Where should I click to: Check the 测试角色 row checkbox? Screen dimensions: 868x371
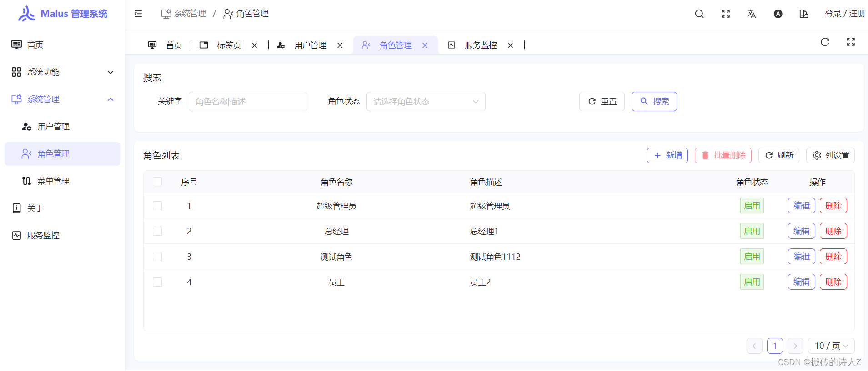pos(157,257)
